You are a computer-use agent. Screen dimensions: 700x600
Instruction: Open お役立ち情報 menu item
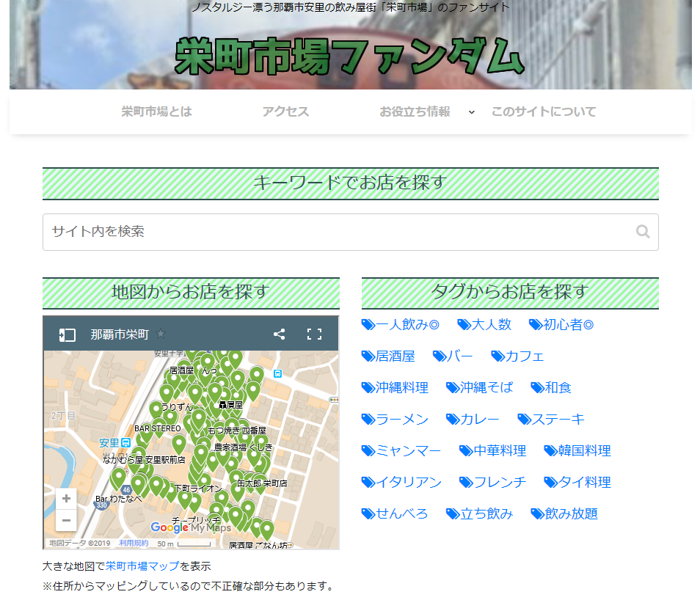point(415,111)
